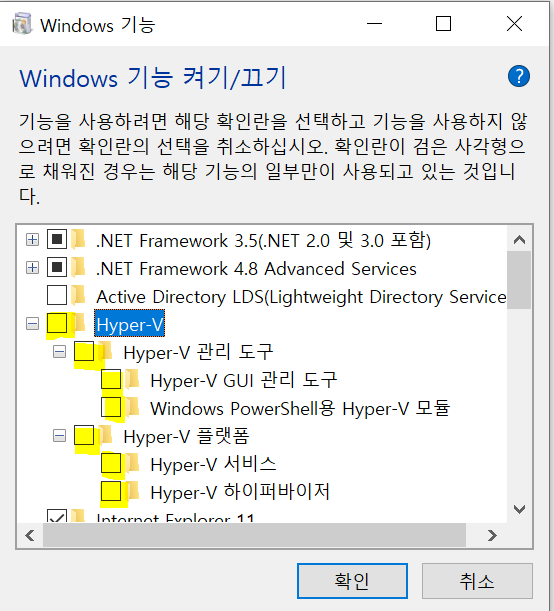
Task: Expand the .NET Framework 3.5 node
Action: pyautogui.click(x=32, y=240)
